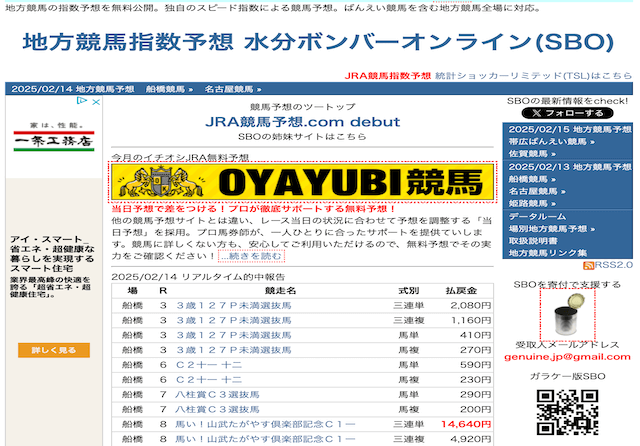Click the 一条工務店 ad logo
Image resolution: width=640 pixels, height=446 pixels.
(54, 141)
